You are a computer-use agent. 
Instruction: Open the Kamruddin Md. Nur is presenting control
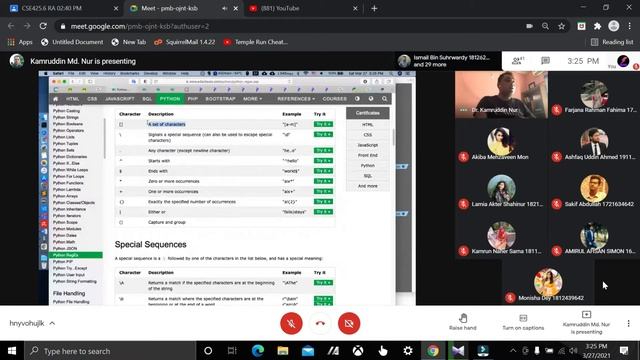coord(586,322)
